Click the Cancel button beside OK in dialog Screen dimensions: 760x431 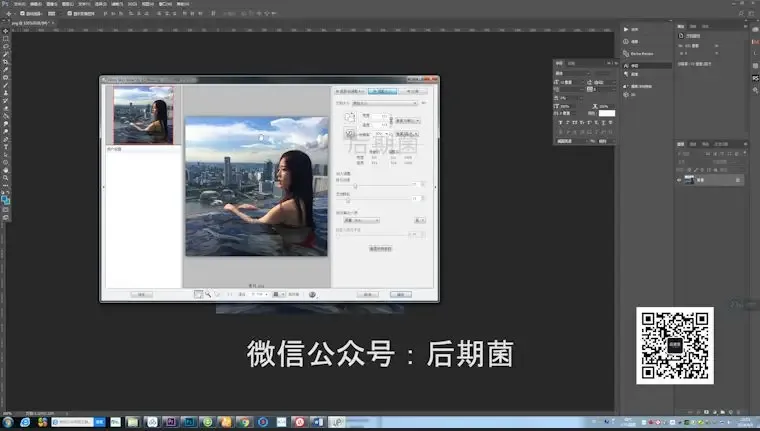point(368,294)
